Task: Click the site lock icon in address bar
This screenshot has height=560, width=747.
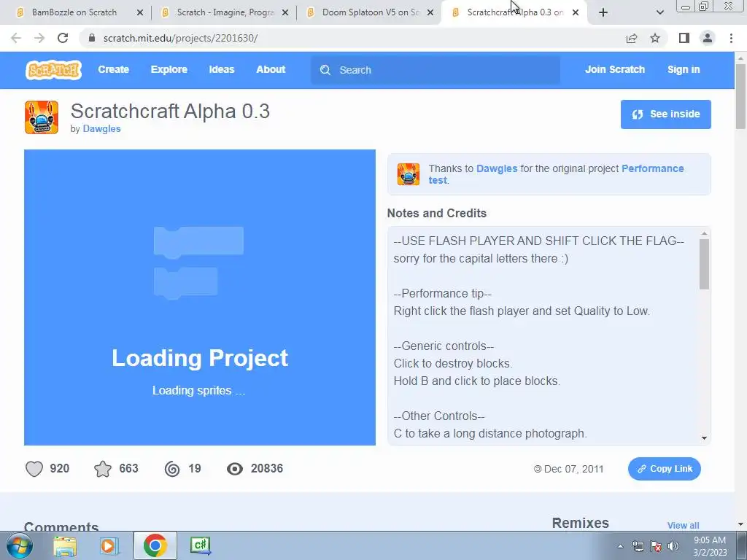Action: point(92,38)
